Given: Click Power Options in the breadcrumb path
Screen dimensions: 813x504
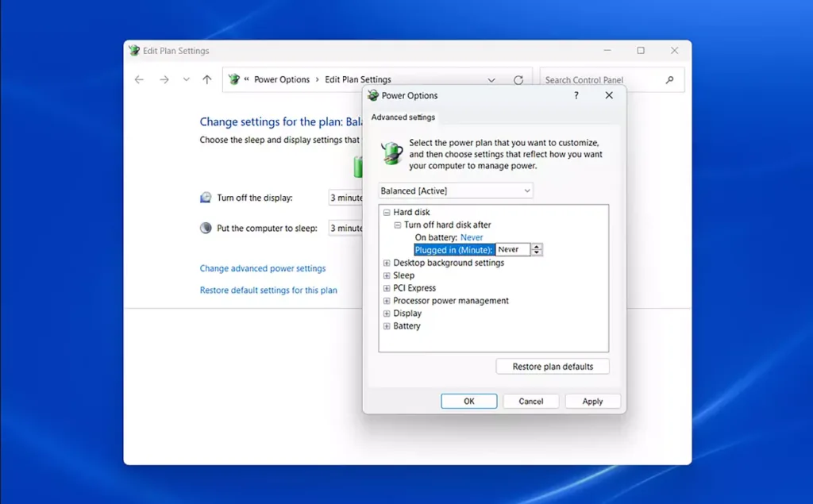Looking at the screenshot, I should pos(282,79).
